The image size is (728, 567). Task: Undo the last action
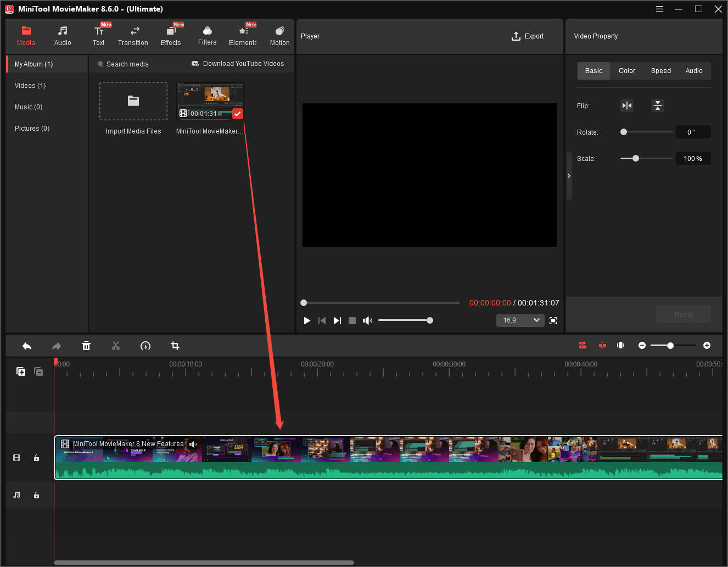(27, 346)
